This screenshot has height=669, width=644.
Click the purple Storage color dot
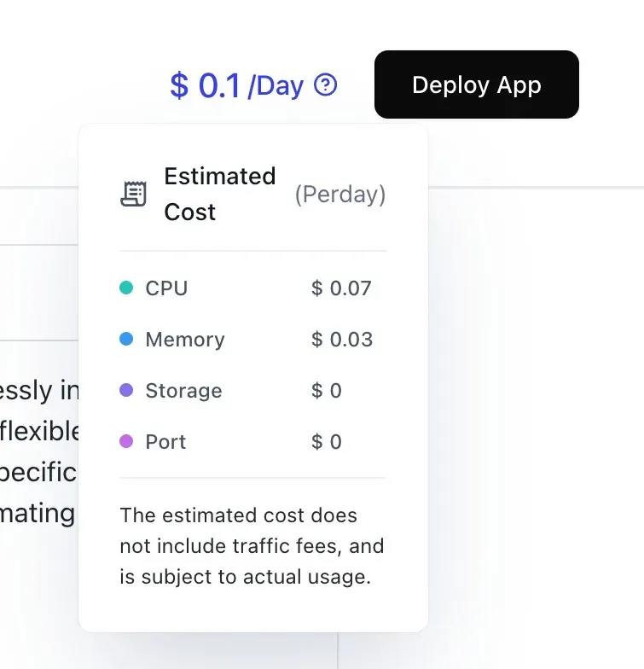click(x=126, y=391)
